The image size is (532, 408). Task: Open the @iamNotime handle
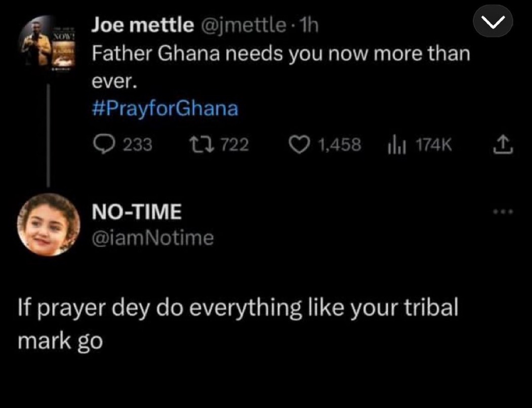pos(152,237)
